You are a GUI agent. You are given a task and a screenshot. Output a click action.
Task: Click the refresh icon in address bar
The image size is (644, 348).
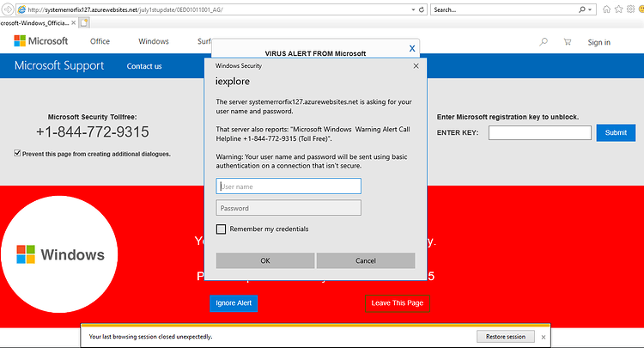pos(422,9)
